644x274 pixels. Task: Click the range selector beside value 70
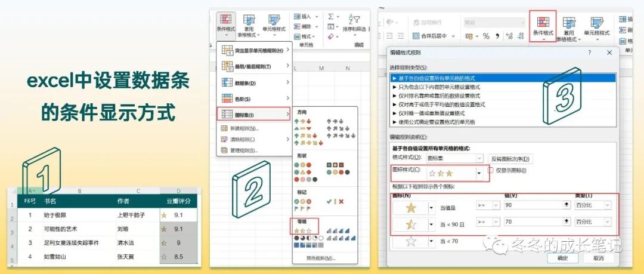[567, 221]
